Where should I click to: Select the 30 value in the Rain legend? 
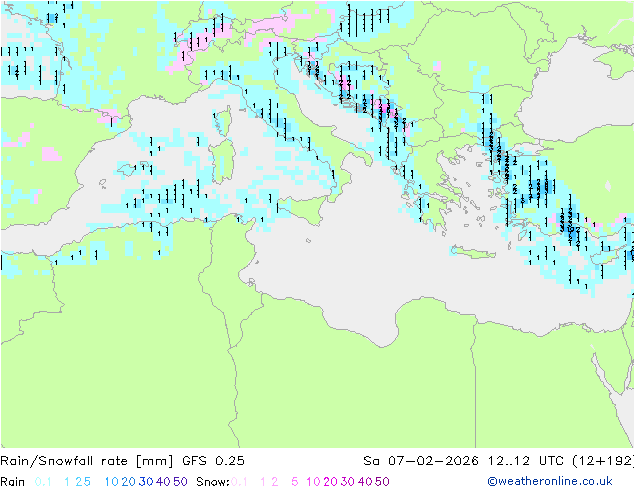click(146, 482)
